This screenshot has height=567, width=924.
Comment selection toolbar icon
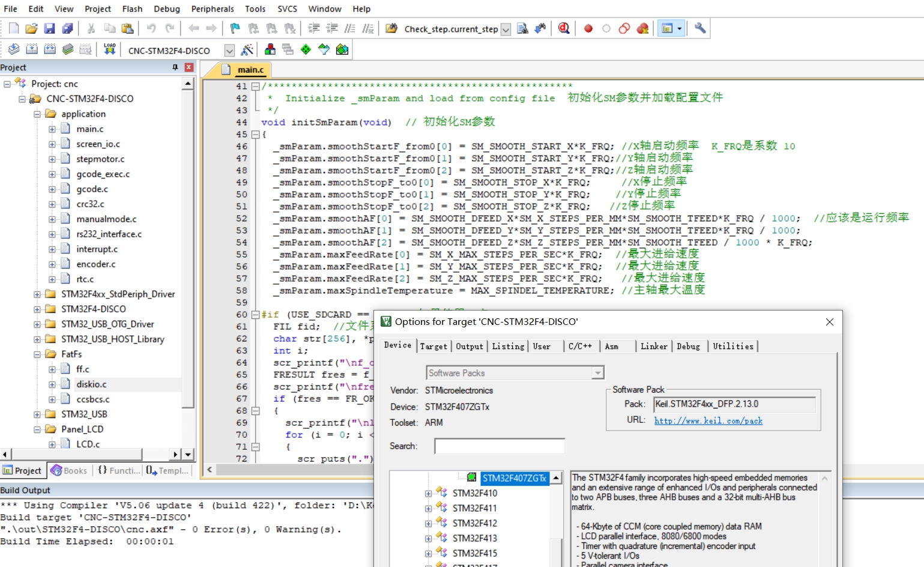[x=350, y=28]
